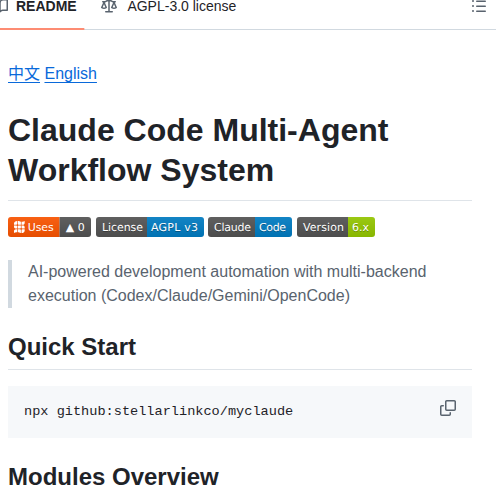Viewport: 496px width, 496px height.
Task: Click the scales license icon
Action: pyautogui.click(x=109, y=6)
